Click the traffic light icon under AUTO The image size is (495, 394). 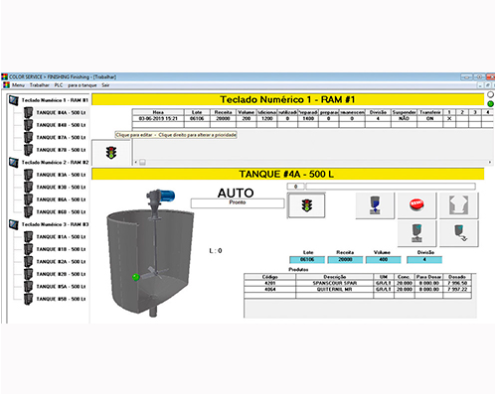[x=306, y=205]
